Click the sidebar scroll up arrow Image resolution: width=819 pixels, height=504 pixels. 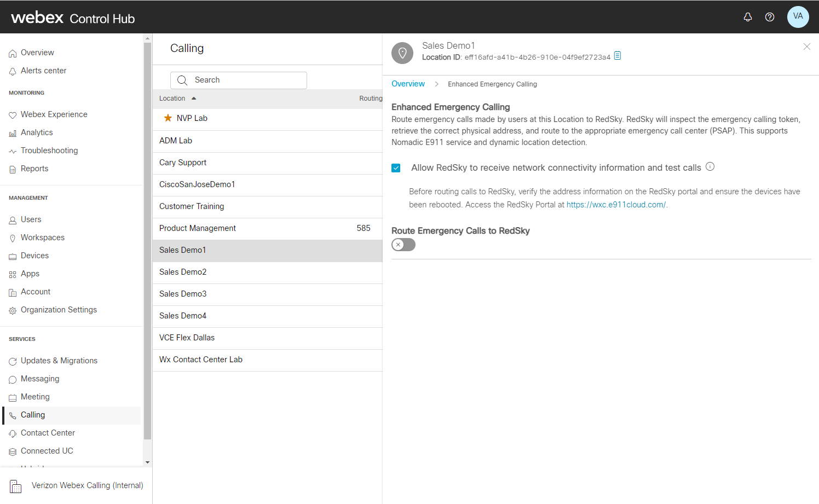(x=147, y=38)
